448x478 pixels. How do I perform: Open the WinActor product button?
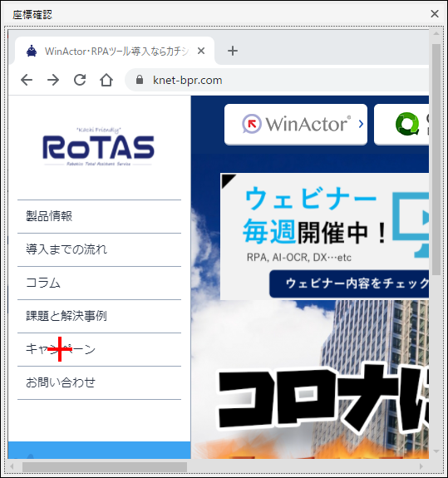(x=296, y=124)
